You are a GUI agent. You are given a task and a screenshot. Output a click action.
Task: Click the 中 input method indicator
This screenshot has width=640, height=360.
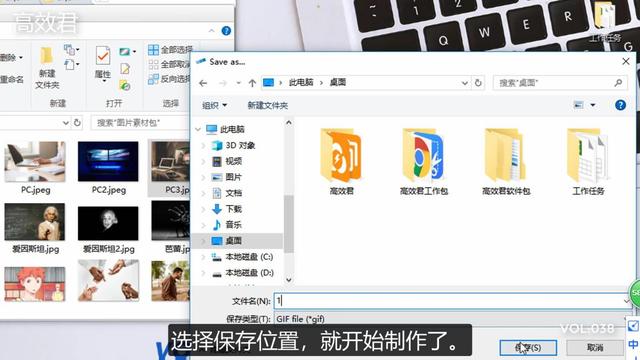coord(633,344)
